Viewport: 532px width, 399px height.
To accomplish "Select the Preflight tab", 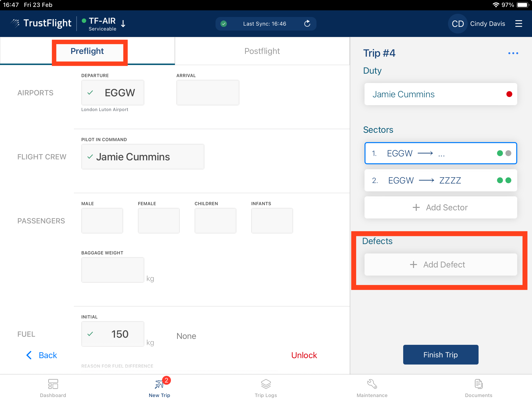I will [x=87, y=51].
